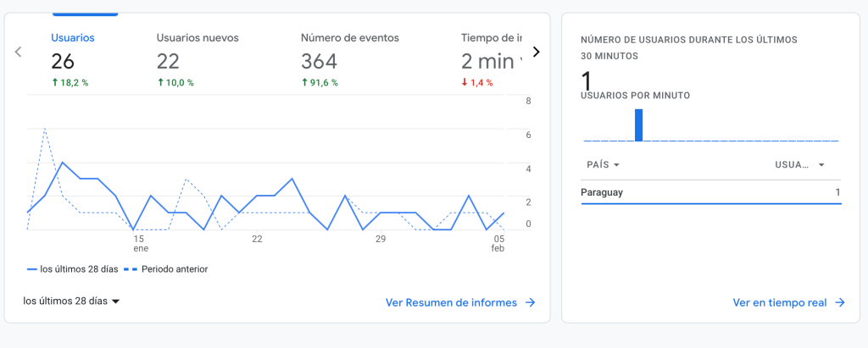Screen dimensions: 868x348
Task: Click the left chevron beside Usuarios
Action: click(x=18, y=52)
